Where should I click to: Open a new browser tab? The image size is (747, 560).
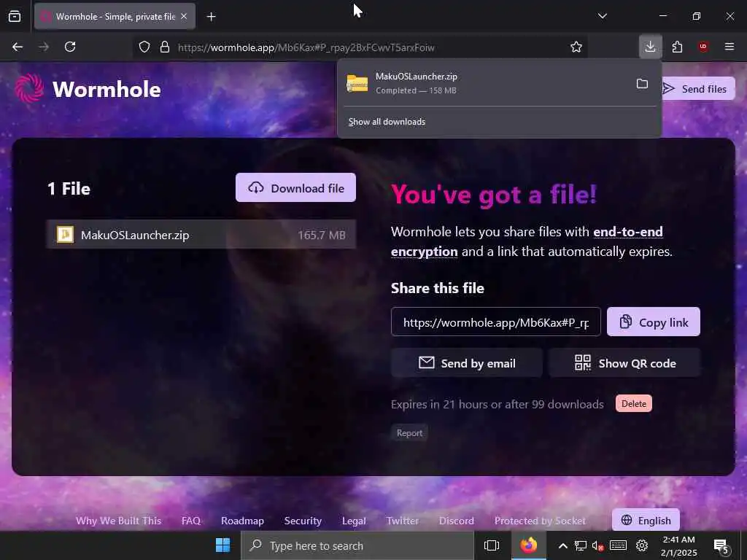(211, 17)
